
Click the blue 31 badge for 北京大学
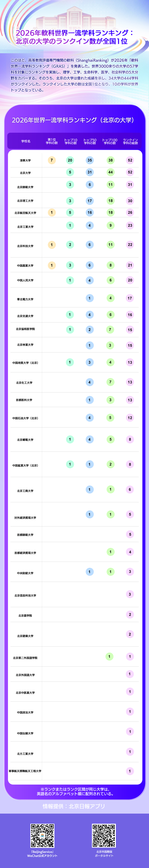point(89,172)
